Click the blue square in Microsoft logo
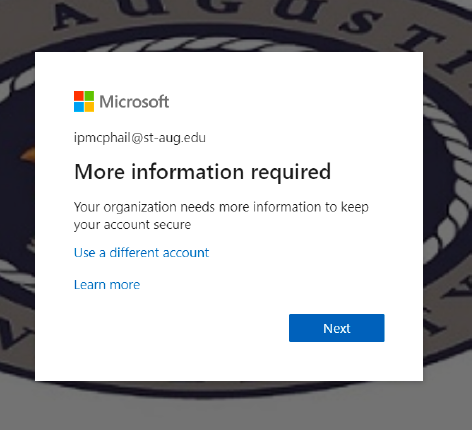472x431 pixels. click(x=79, y=107)
